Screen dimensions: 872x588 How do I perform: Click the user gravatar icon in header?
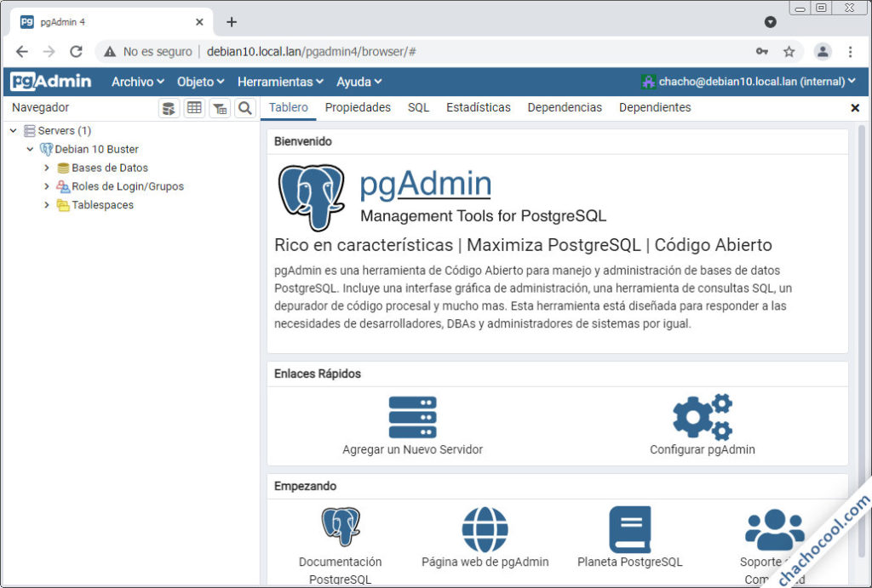coord(648,82)
